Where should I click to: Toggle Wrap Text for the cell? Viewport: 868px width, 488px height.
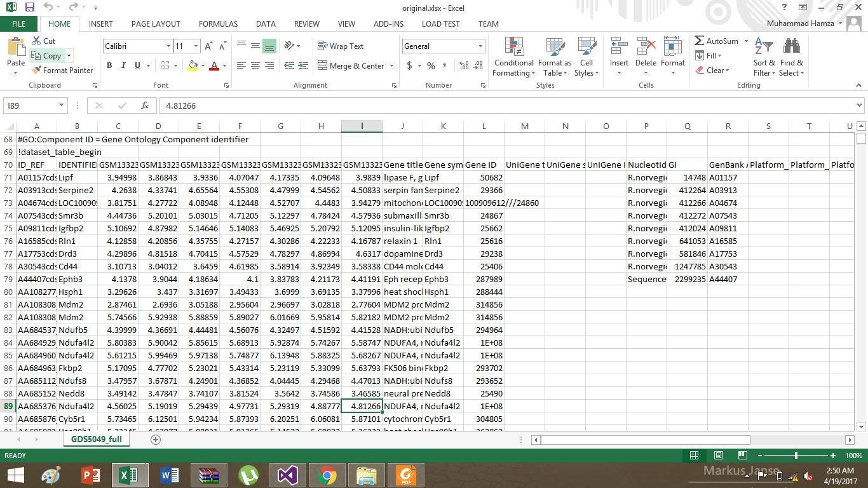(341, 46)
